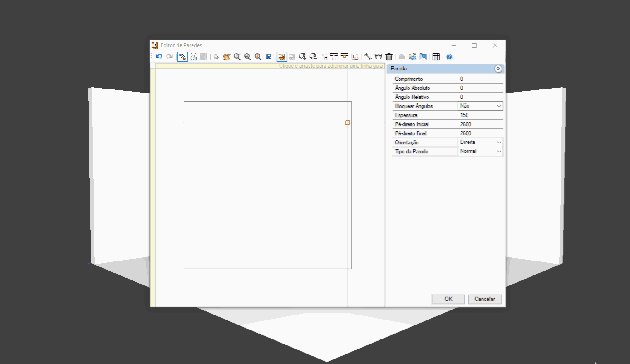
Task: Click the wall opening arch icon
Action: 379,57
